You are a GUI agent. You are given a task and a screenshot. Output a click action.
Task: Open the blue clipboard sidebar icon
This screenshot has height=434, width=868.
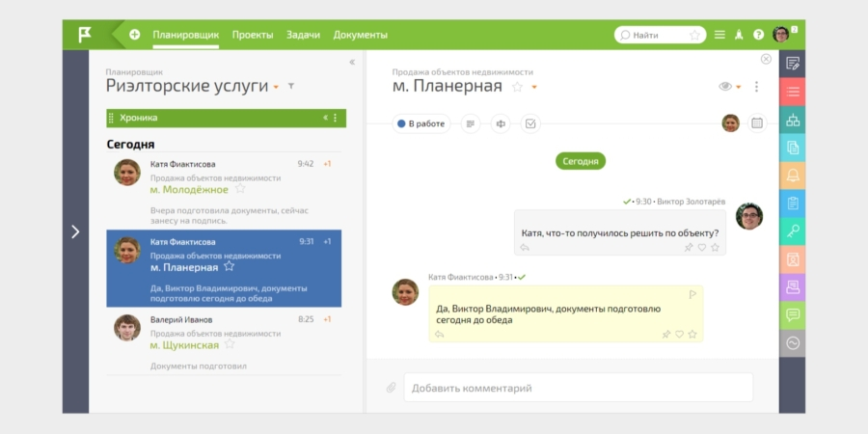pyautogui.click(x=793, y=203)
